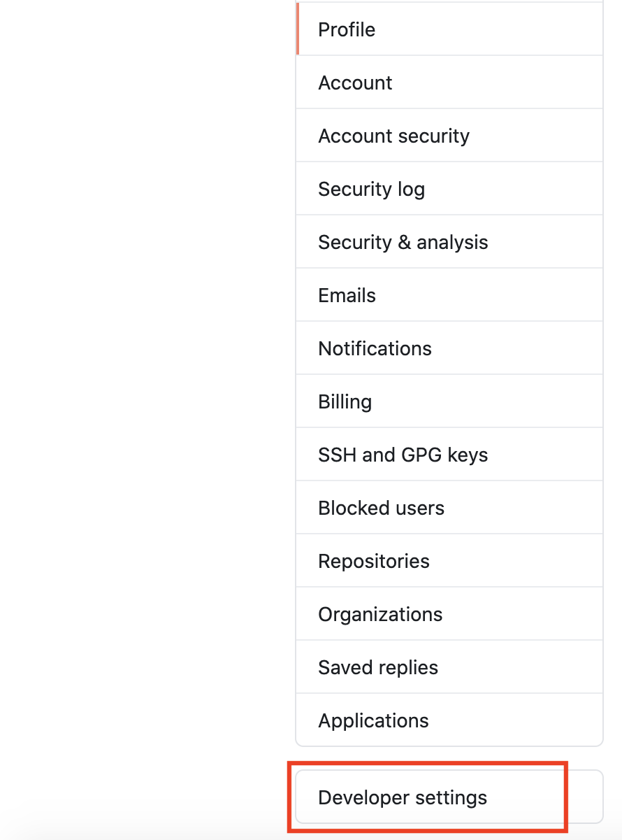Navigate to Notifications settings
The image size is (622, 840).
[x=375, y=348]
